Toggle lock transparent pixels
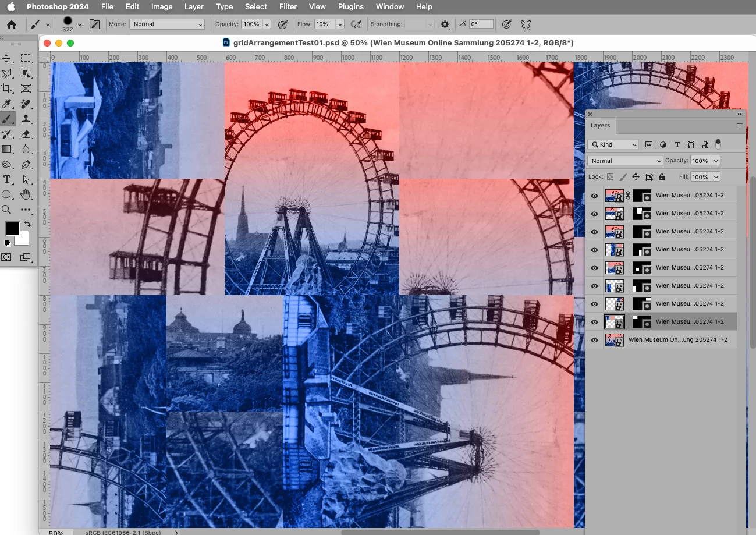This screenshot has height=535, width=756. (x=610, y=177)
